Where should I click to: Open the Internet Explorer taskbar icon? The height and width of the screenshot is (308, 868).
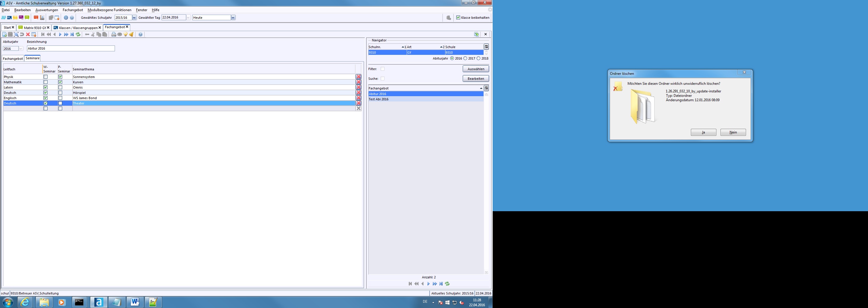point(25,302)
